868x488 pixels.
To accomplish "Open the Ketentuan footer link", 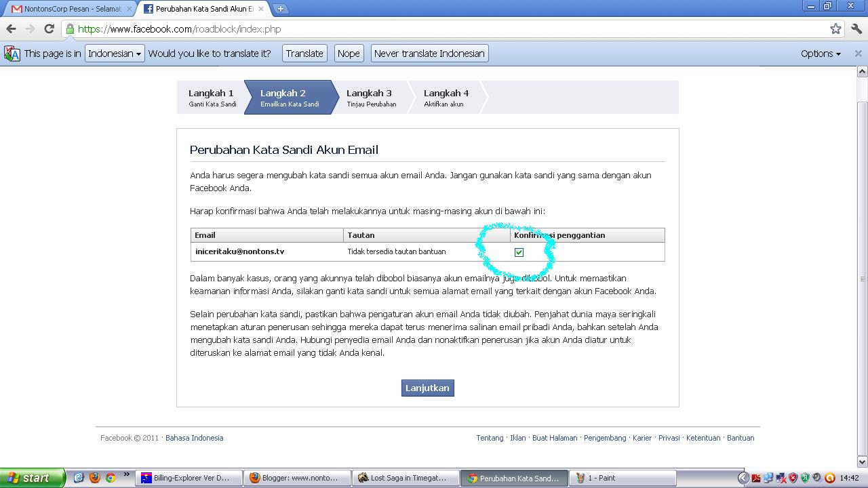I will tap(703, 438).
